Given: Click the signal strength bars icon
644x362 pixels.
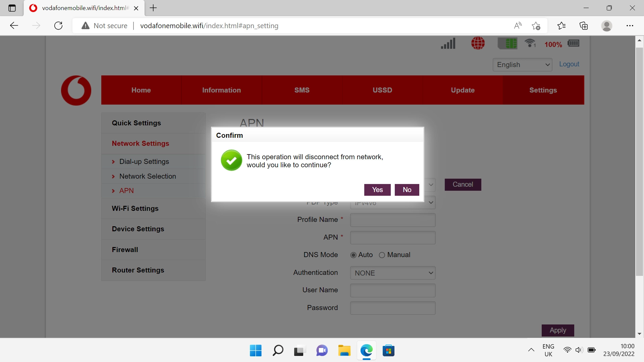Looking at the screenshot, I should point(448,44).
